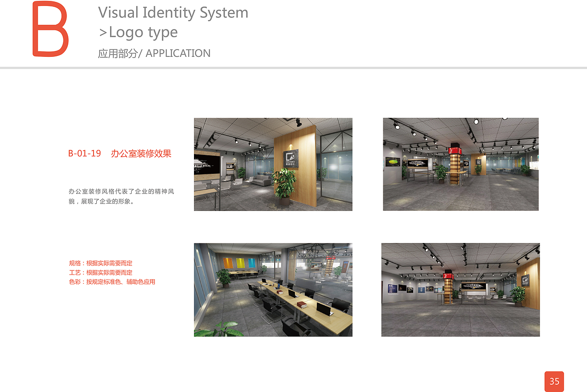Click the 'B-01-19 办公室装修效果' title

point(120,154)
